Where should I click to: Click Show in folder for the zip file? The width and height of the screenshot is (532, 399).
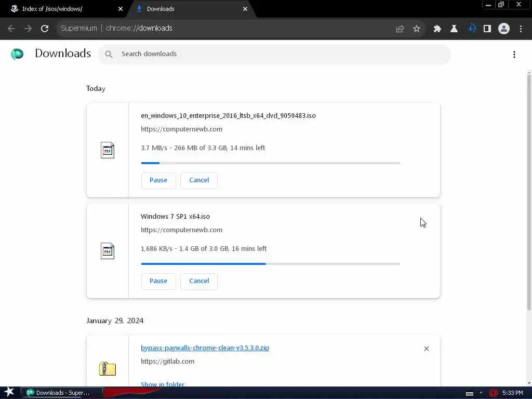click(163, 384)
